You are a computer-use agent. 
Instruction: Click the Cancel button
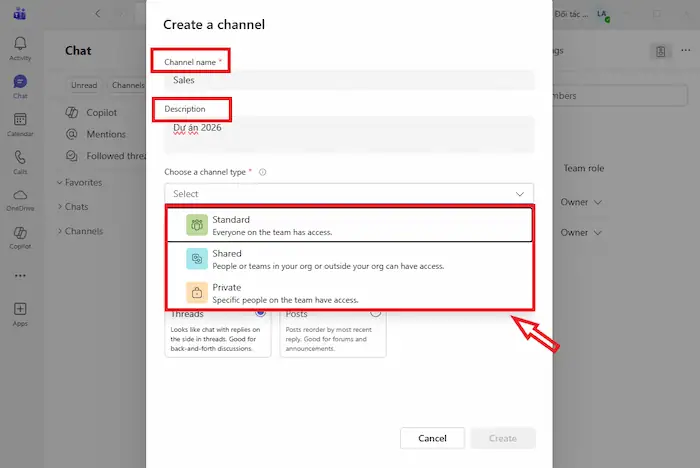pos(432,438)
